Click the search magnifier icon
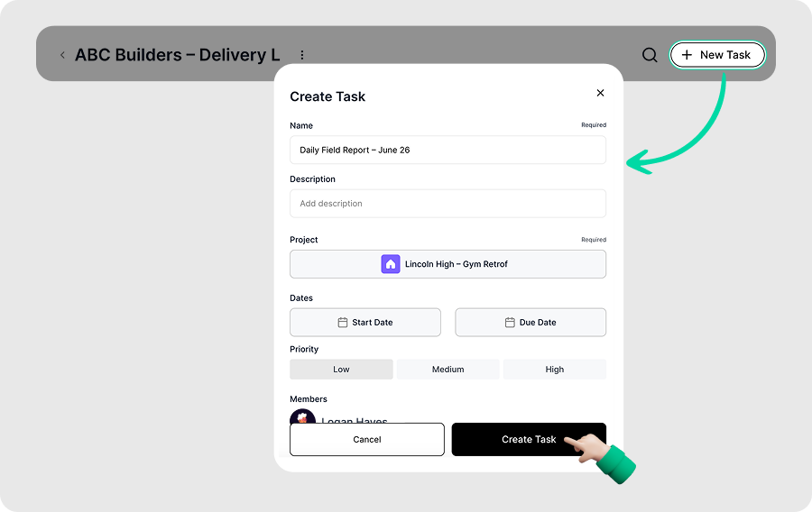812x512 pixels. 650,55
